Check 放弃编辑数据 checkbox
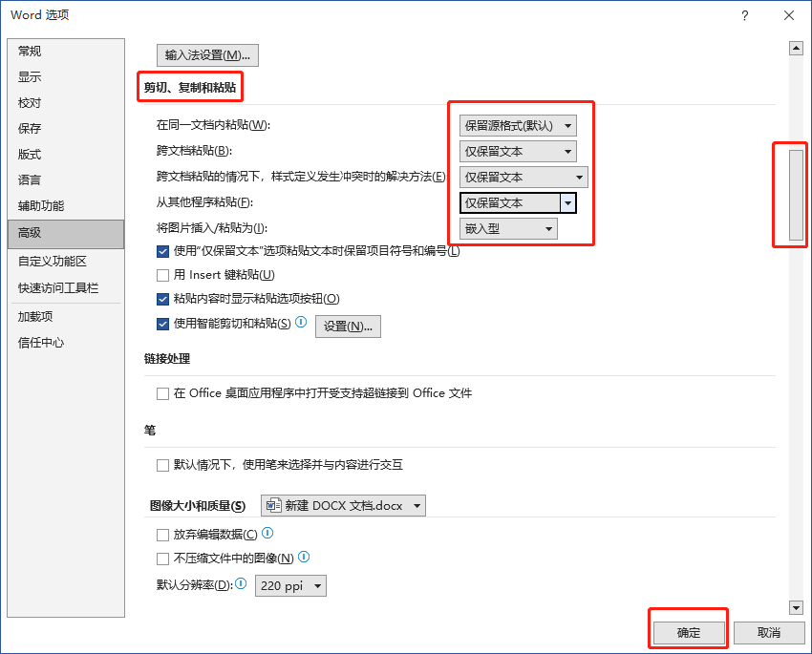The width and height of the screenshot is (812, 654). pyautogui.click(x=162, y=535)
